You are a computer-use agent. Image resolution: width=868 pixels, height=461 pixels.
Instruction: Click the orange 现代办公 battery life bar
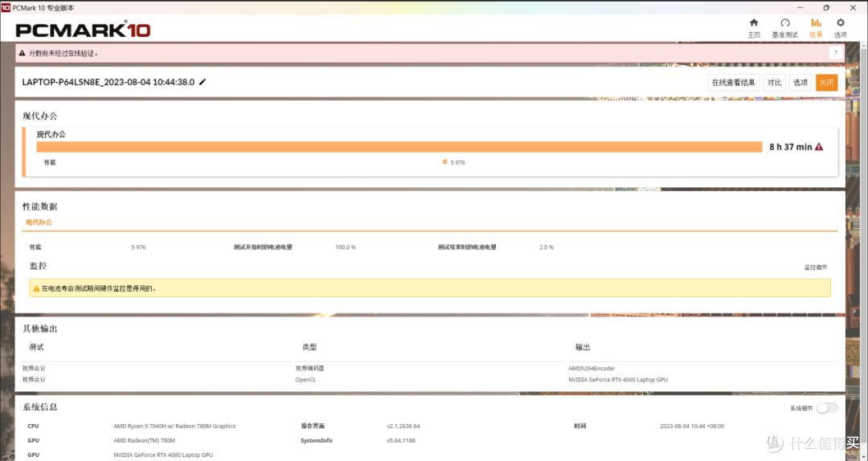[399, 147]
